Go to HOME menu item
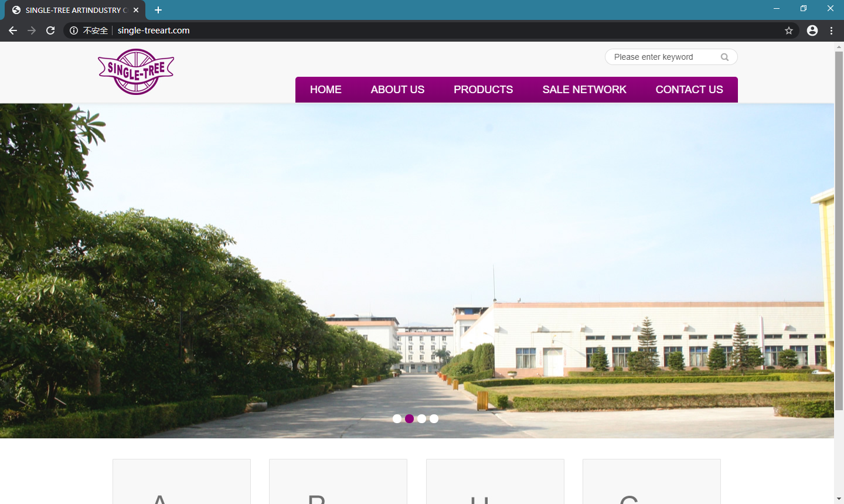 point(326,90)
